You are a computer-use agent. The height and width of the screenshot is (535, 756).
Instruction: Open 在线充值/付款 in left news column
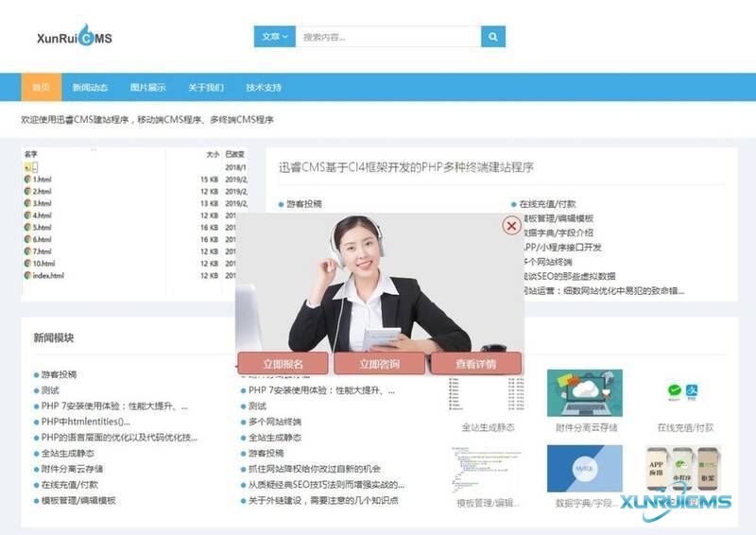point(69,484)
